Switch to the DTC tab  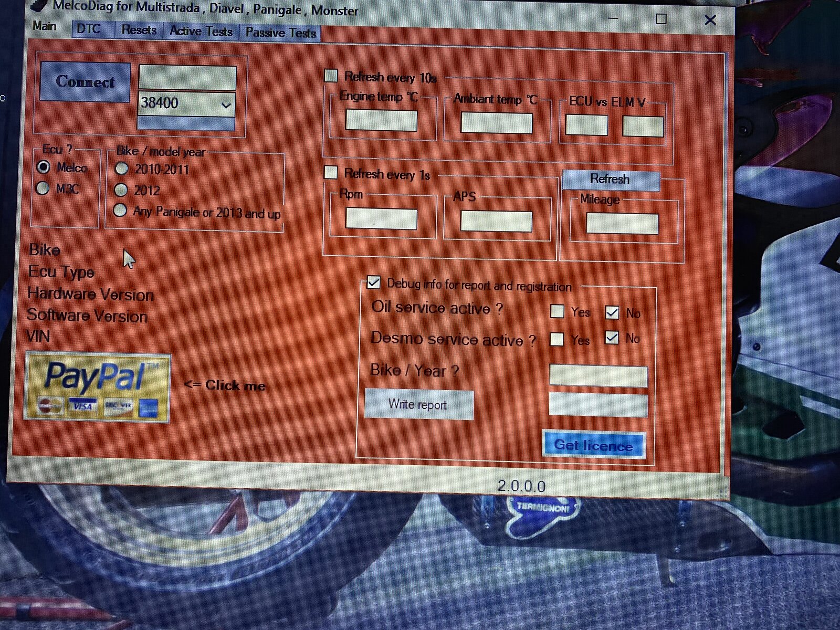pos(88,29)
